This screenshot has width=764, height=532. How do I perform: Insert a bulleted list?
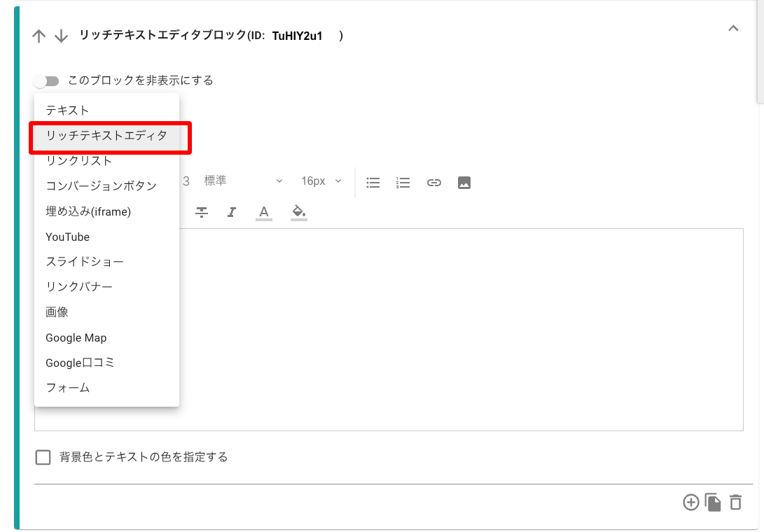coord(373,182)
